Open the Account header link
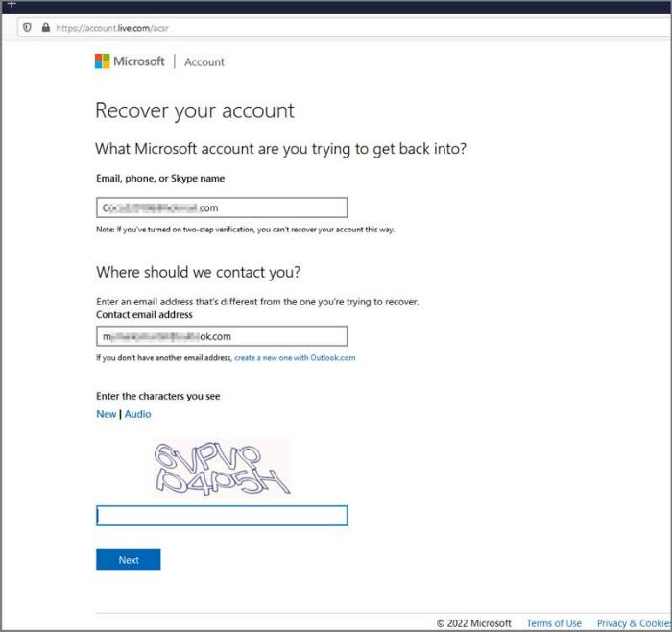 tap(204, 62)
